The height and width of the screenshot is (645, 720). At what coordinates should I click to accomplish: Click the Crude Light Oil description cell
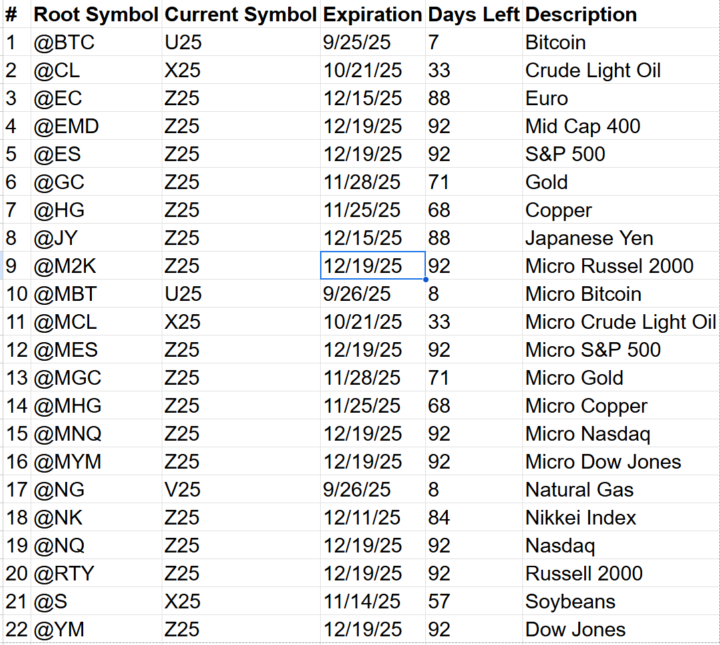[621, 70]
